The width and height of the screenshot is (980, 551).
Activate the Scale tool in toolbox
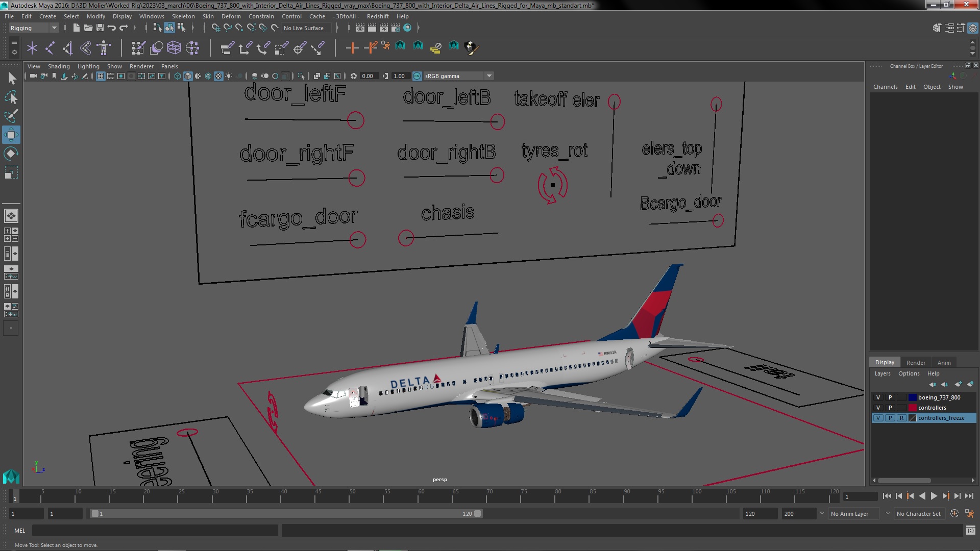pos(11,172)
